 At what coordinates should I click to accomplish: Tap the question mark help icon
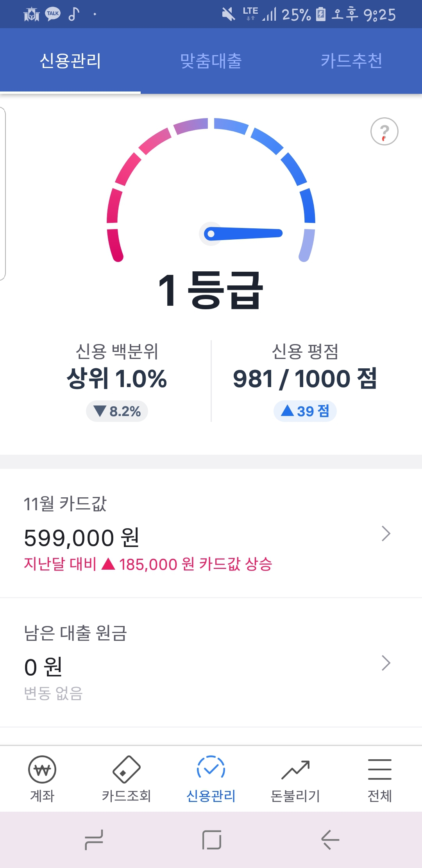(x=384, y=132)
